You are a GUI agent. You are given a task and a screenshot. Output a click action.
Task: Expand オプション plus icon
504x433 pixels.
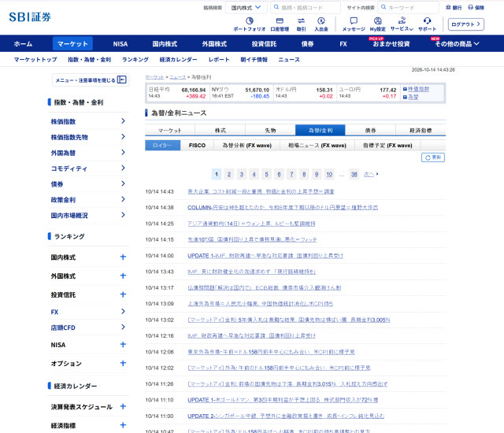pyautogui.click(x=123, y=363)
